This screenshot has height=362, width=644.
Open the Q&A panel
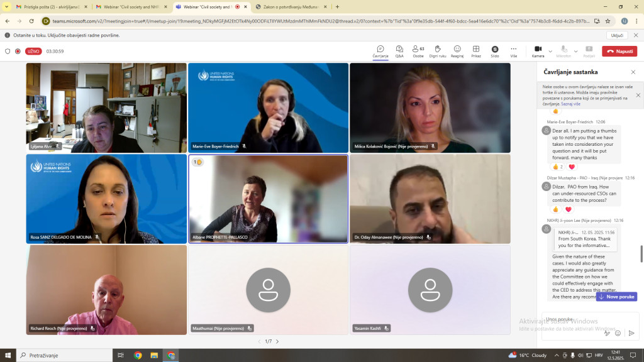click(x=399, y=51)
